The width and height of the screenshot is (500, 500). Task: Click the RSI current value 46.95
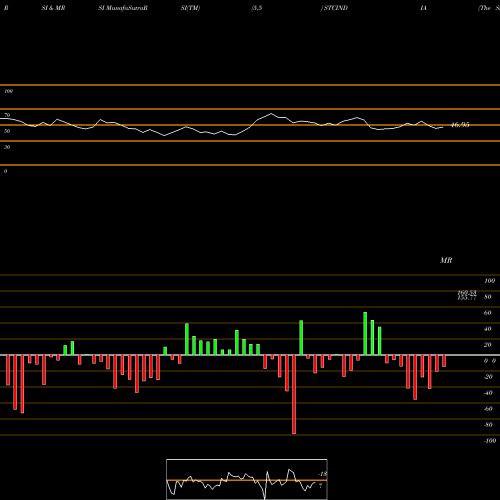460,125
